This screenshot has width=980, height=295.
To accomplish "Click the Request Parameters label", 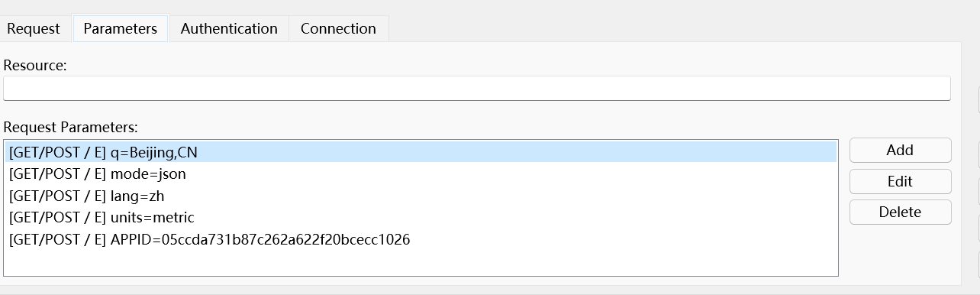I will pyautogui.click(x=70, y=127).
